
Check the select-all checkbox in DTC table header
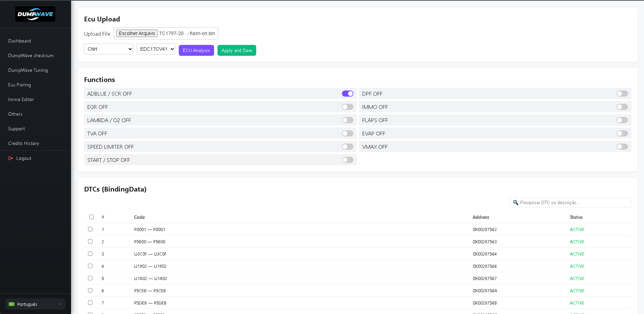[x=91, y=217]
